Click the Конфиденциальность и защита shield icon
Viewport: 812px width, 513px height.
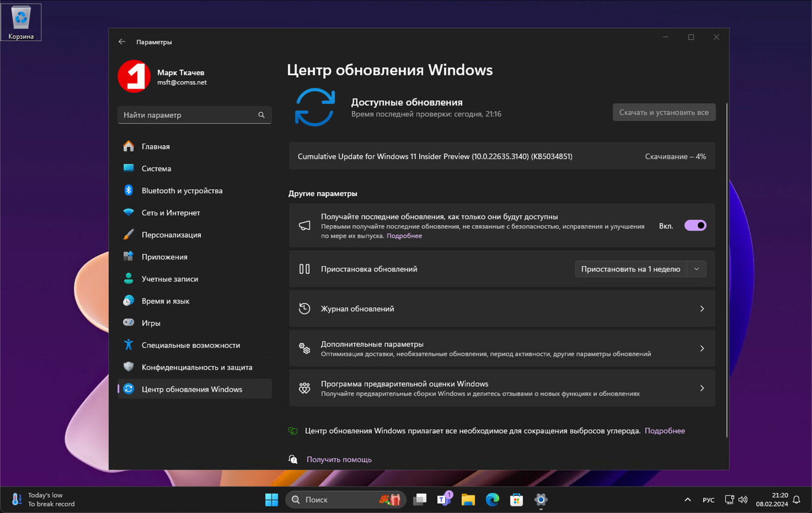tap(128, 367)
